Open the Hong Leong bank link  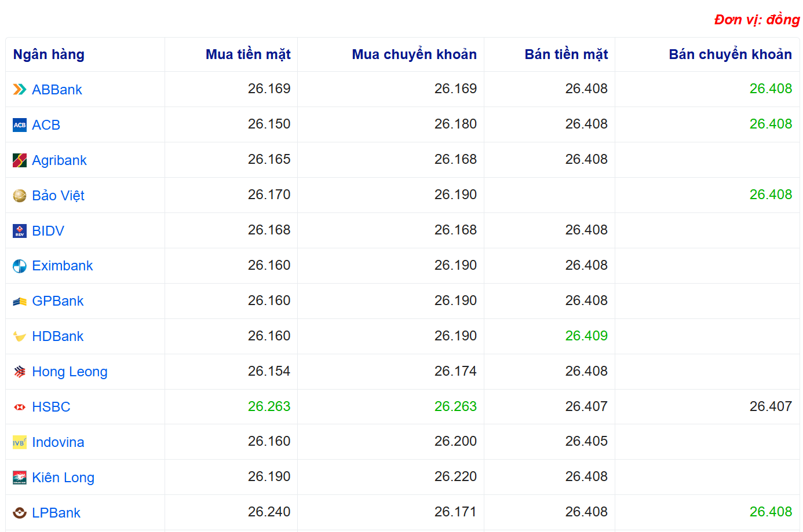click(70, 372)
